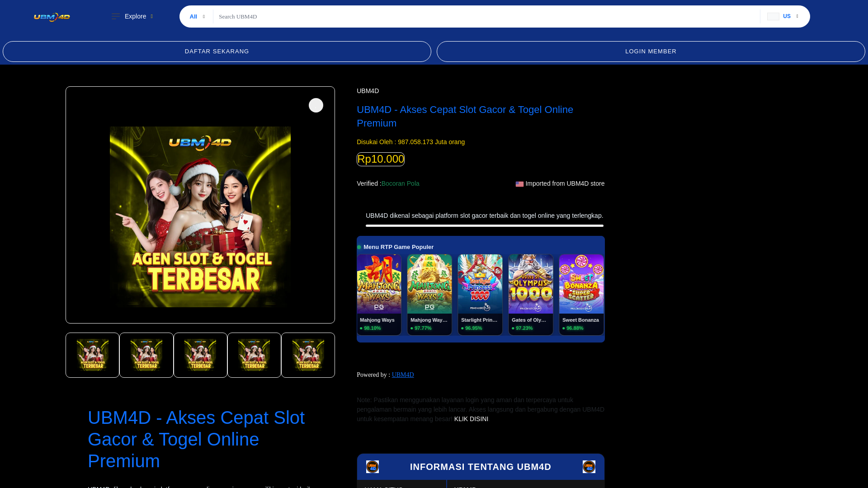
Task: Select the second product thumbnail
Action: point(146,355)
